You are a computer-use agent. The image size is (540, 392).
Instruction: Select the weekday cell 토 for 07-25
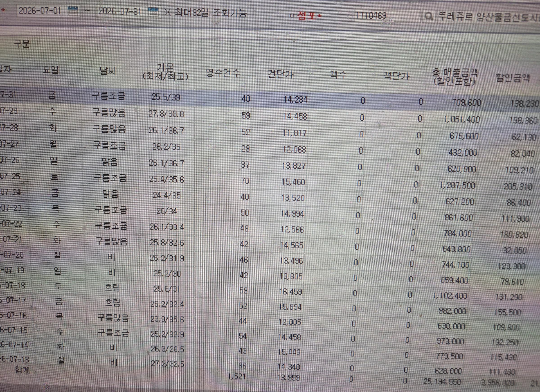pyautogui.click(x=54, y=177)
